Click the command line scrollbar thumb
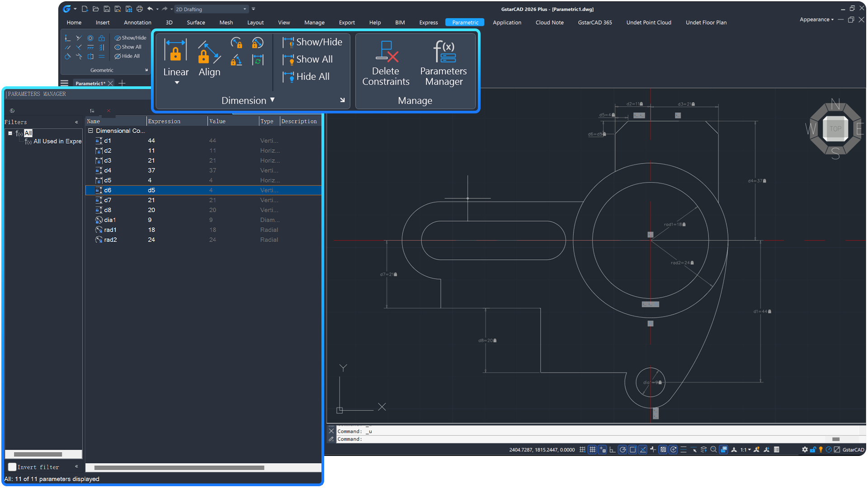Viewport: 868px width, 488px height. [836, 439]
